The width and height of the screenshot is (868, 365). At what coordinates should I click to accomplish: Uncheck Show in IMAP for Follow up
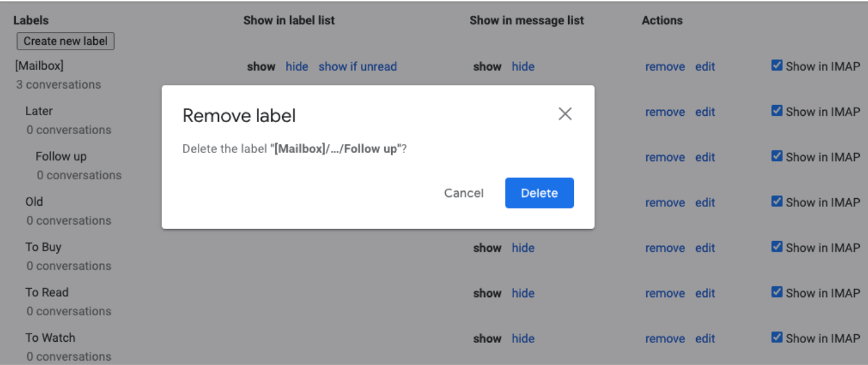pyautogui.click(x=777, y=156)
